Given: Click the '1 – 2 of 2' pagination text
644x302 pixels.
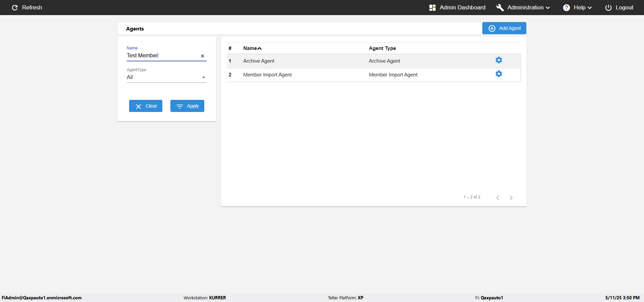Looking at the screenshot, I should pyautogui.click(x=472, y=197).
